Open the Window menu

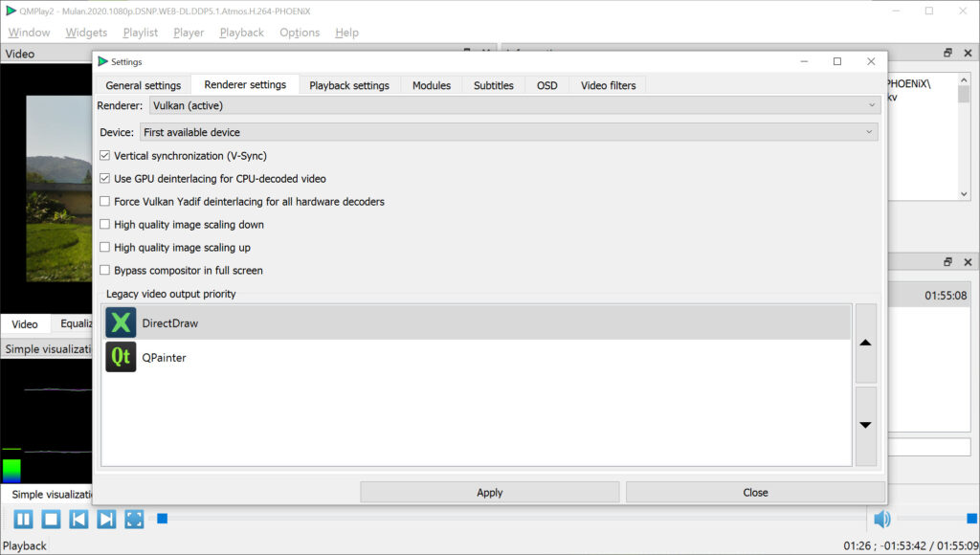[29, 33]
